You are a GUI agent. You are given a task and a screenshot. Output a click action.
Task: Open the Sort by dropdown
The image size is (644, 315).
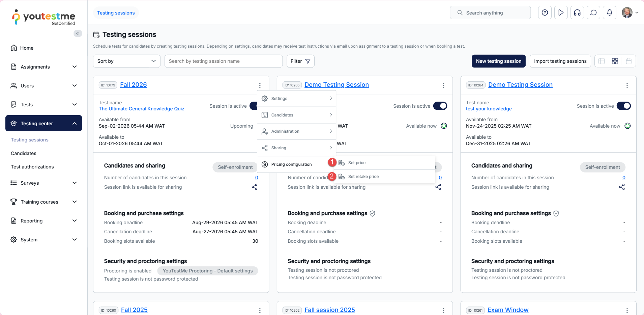point(126,61)
